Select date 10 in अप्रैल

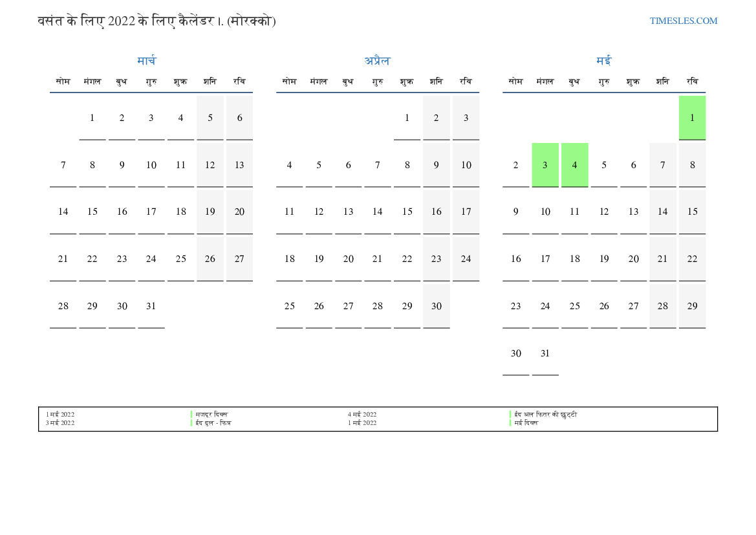(x=466, y=165)
